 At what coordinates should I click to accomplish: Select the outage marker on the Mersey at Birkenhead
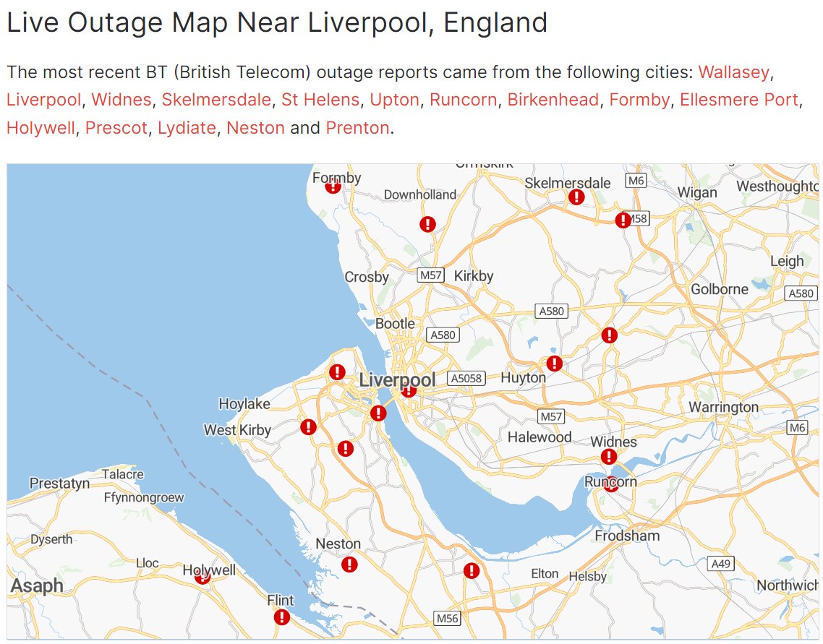click(x=378, y=413)
